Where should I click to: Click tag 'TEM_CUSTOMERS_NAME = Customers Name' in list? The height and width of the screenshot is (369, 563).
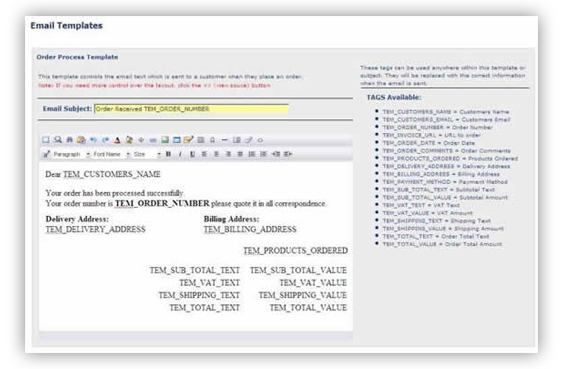446,112
